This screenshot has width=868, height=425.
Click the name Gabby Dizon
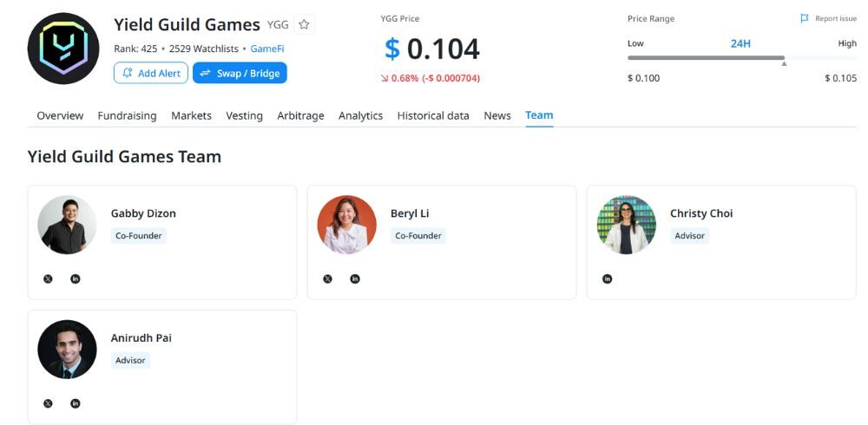point(143,213)
